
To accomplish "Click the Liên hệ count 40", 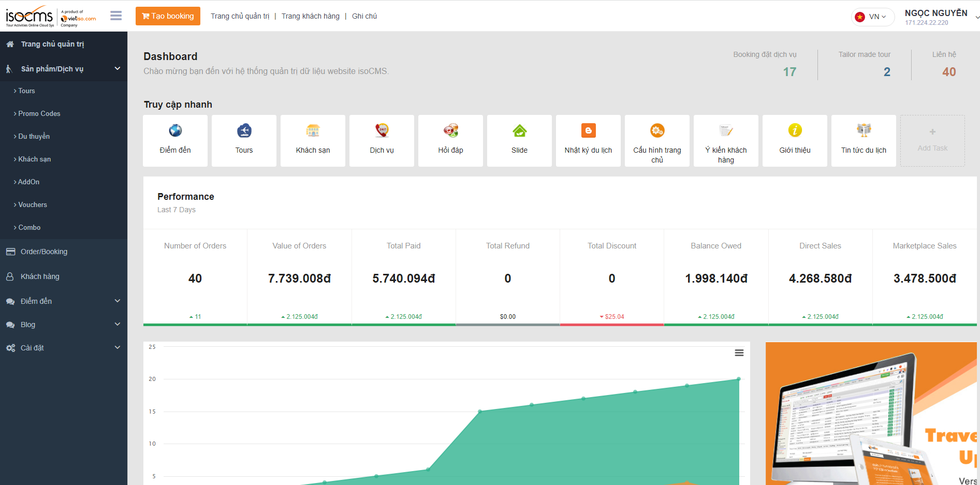I will tap(949, 72).
